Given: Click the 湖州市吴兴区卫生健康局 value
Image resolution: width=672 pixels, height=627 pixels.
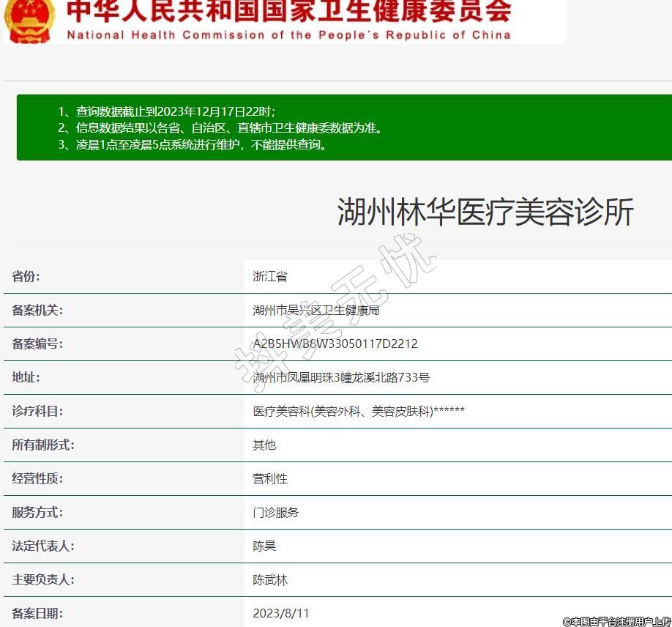Looking at the screenshot, I should click(x=316, y=310).
